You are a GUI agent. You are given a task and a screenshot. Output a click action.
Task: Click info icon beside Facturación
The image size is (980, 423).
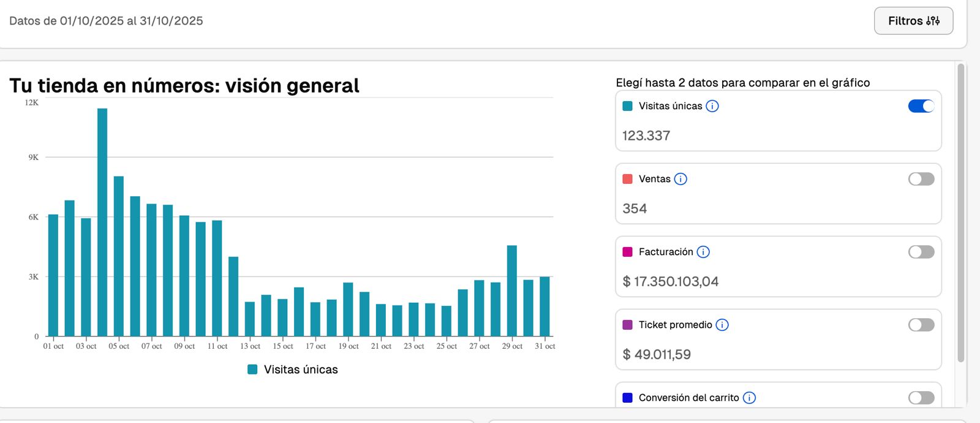703,252
